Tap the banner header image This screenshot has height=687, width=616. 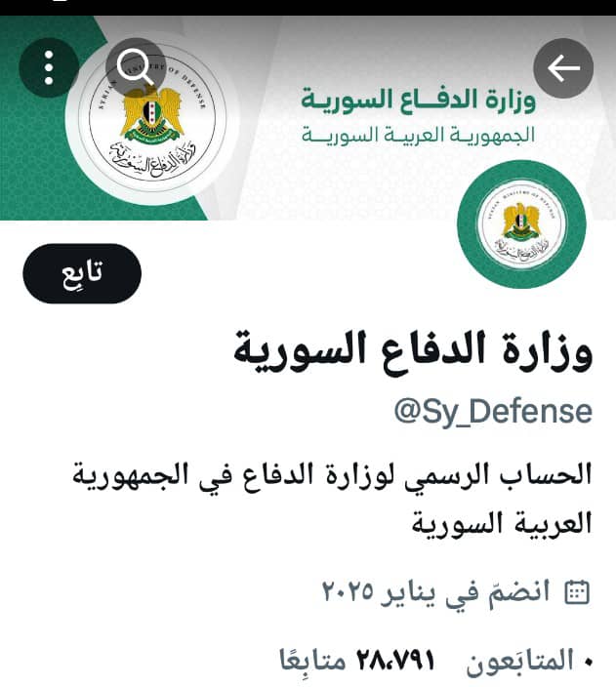click(308, 117)
